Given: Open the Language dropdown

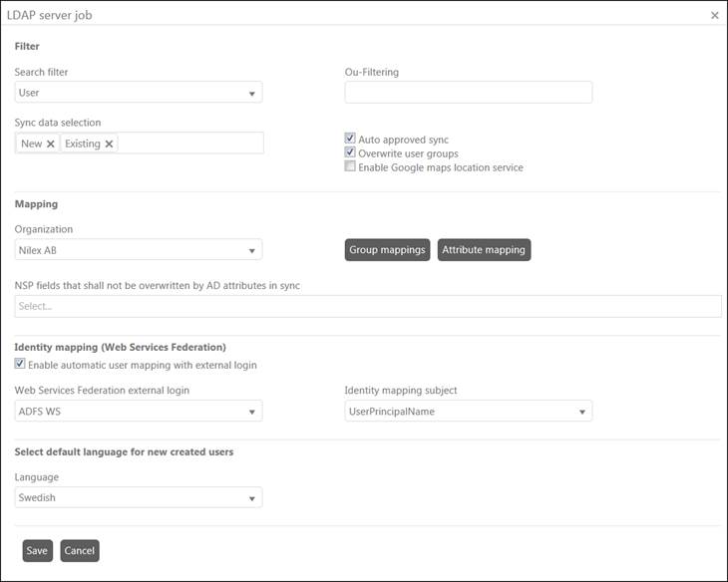Looking at the screenshot, I should coord(139,497).
